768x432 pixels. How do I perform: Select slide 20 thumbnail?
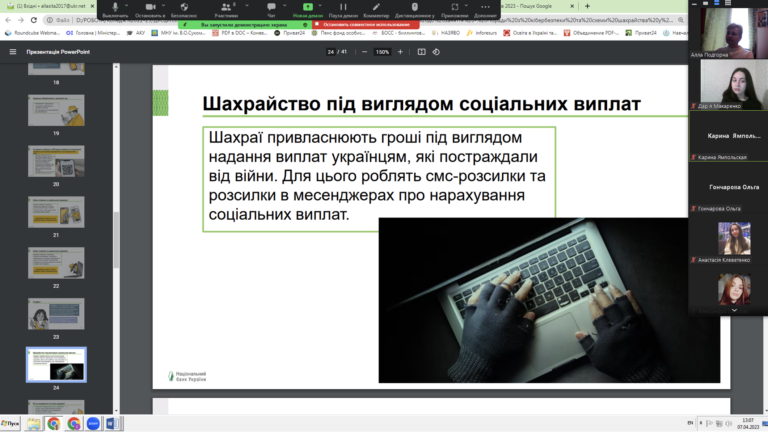(x=56, y=161)
